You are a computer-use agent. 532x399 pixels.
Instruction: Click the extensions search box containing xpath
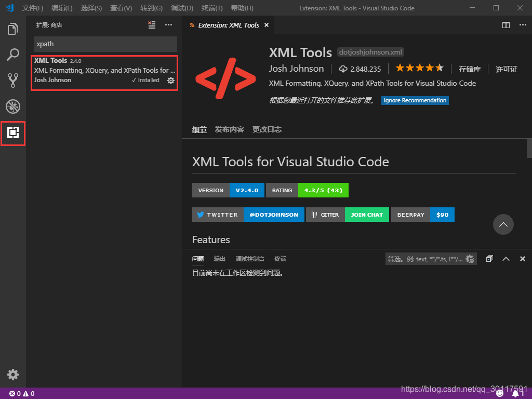point(105,44)
